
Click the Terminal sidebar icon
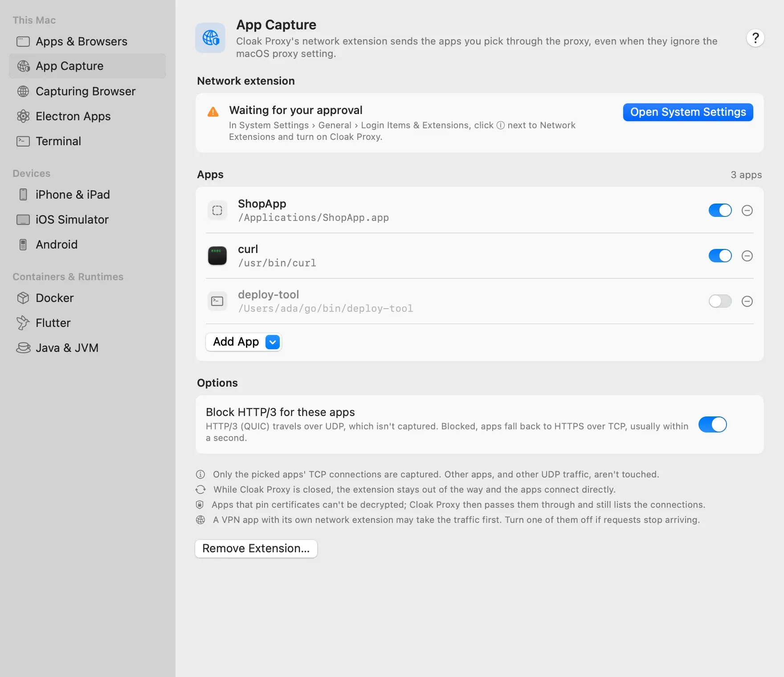coord(23,141)
